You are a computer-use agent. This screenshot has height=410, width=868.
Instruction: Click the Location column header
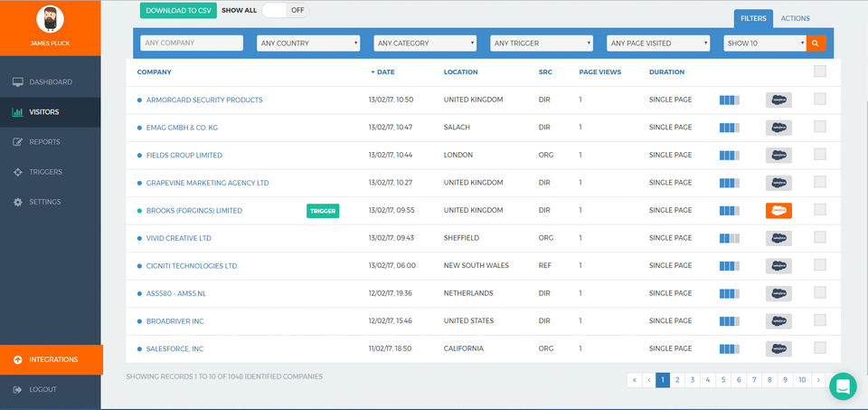[460, 72]
